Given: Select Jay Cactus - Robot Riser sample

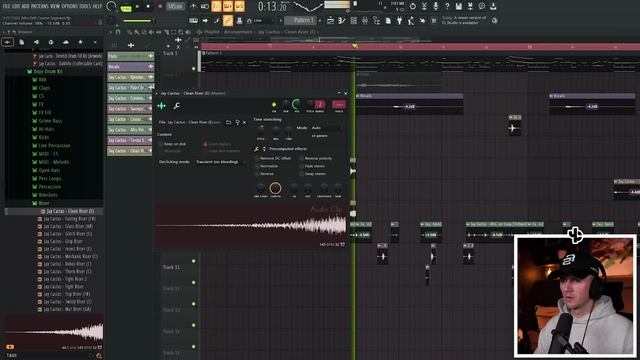Looking at the screenshot, I should click(x=64, y=264).
